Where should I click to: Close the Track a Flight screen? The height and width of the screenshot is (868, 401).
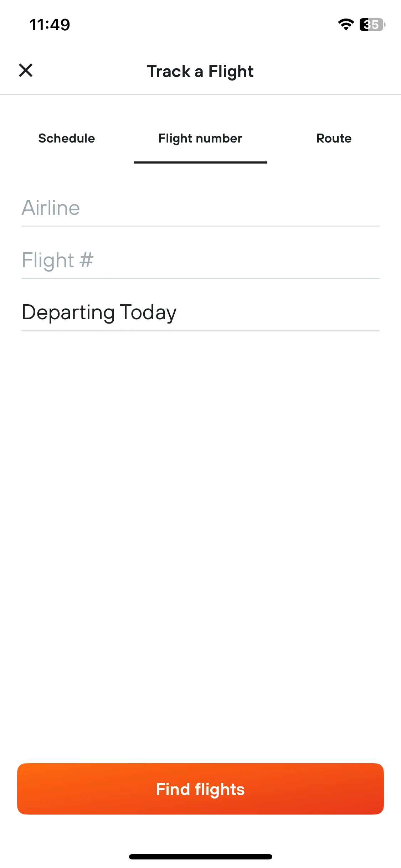coord(26,70)
